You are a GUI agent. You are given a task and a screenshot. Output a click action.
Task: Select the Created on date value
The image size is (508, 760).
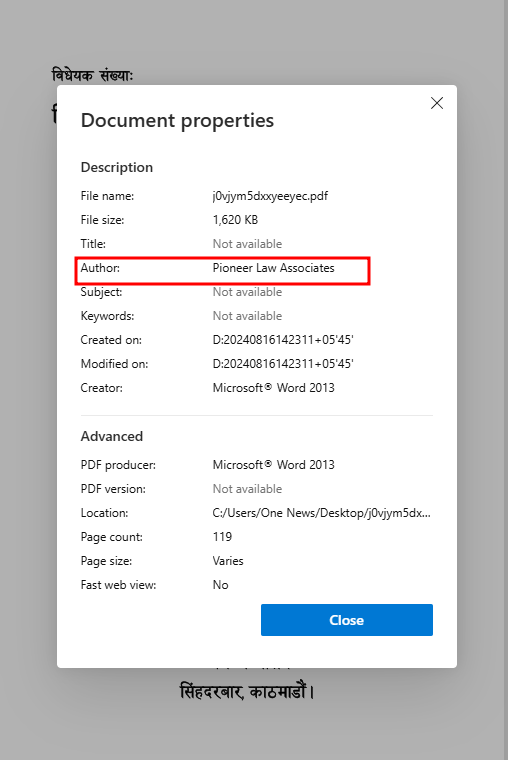tap(283, 340)
